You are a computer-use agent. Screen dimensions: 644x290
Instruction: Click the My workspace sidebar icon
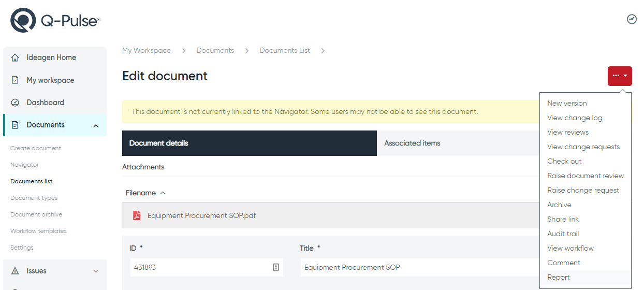pyautogui.click(x=16, y=80)
